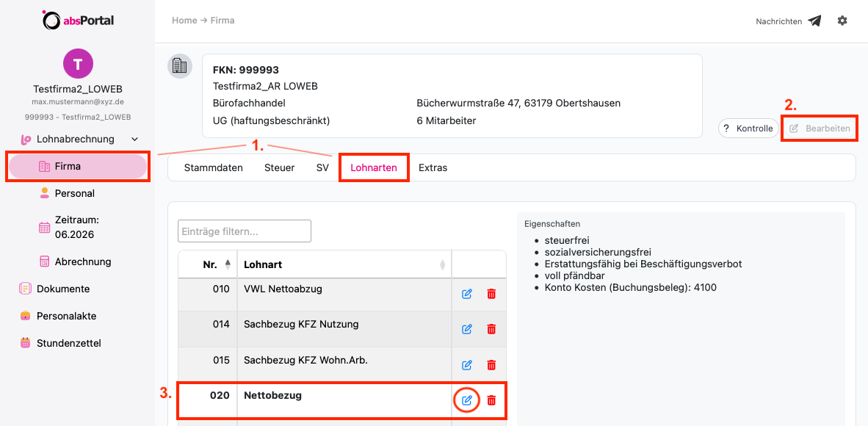
Task: Sort table by Lohnart column arrow
Action: pyautogui.click(x=442, y=265)
